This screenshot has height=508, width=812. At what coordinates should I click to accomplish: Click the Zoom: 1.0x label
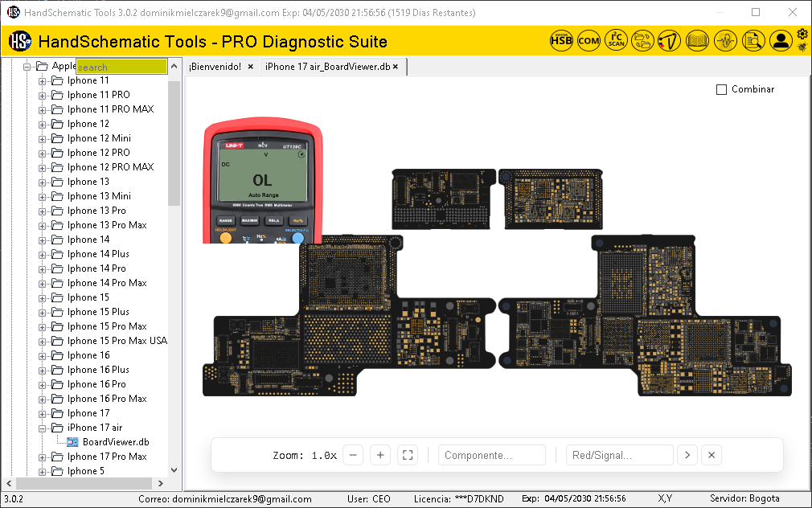[x=305, y=456]
